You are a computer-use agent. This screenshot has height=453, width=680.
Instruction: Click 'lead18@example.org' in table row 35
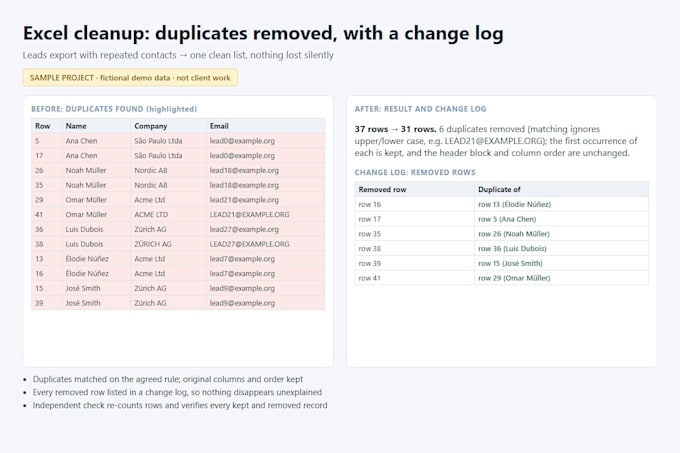click(244, 185)
